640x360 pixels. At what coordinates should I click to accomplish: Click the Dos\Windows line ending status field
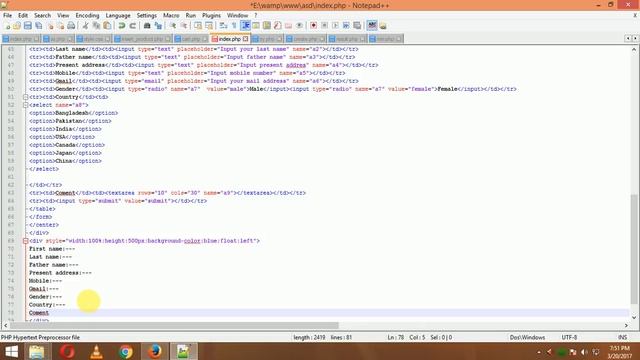(527, 338)
